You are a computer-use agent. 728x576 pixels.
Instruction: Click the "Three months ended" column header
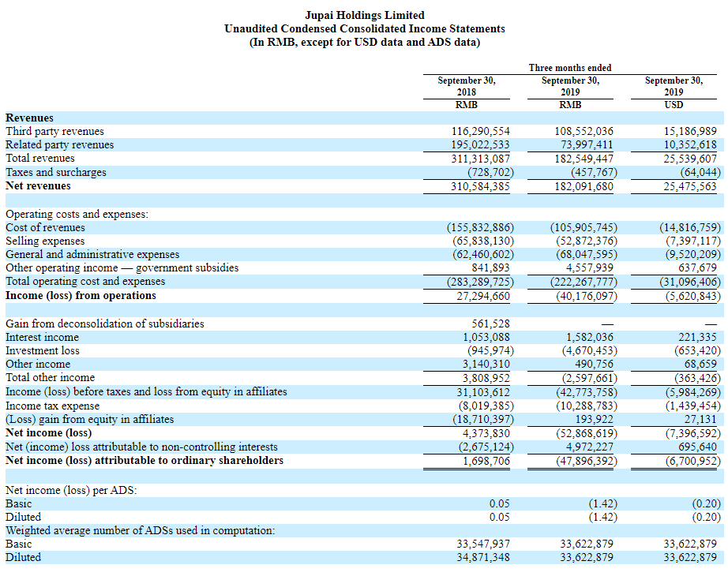569,68
